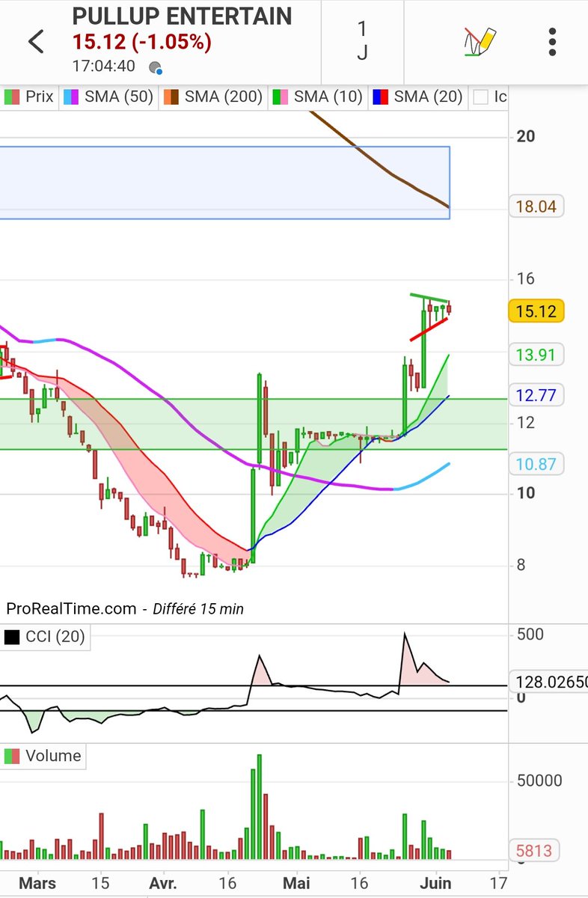588x898 pixels.
Task: Click the 500 CCI axis label
Action: pos(530,635)
